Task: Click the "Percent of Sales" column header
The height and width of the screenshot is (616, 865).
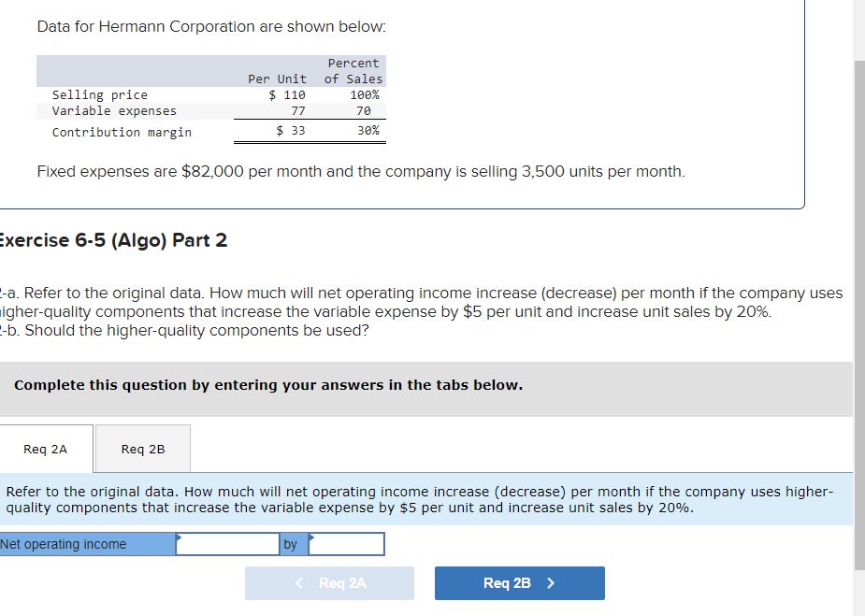Action: (x=353, y=69)
